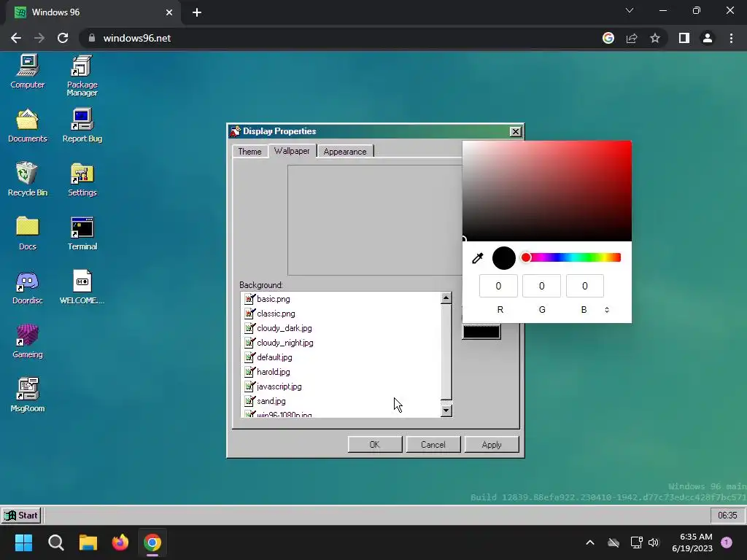Select sand.jpg wallpaper
Image resolution: width=747 pixels, height=560 pixels.
tap(341, 401)
